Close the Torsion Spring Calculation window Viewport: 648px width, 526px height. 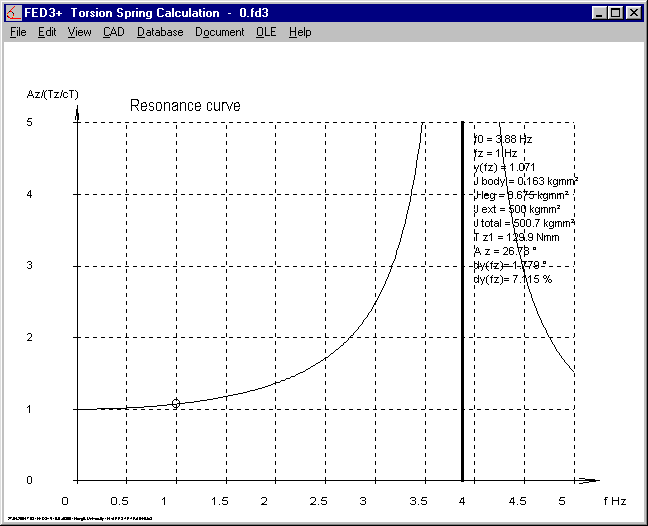[x=633, y=13]
